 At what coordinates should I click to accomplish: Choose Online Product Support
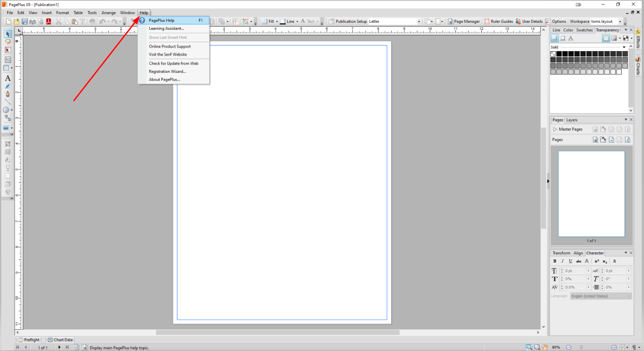coord(174,47)
